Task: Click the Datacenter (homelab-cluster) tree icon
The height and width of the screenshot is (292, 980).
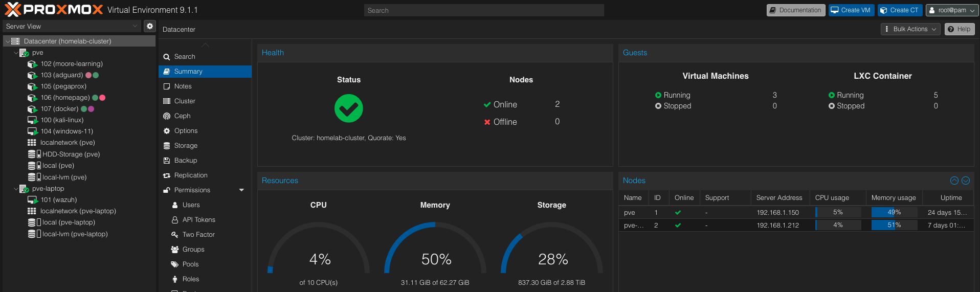Action: tap(15, 41)
